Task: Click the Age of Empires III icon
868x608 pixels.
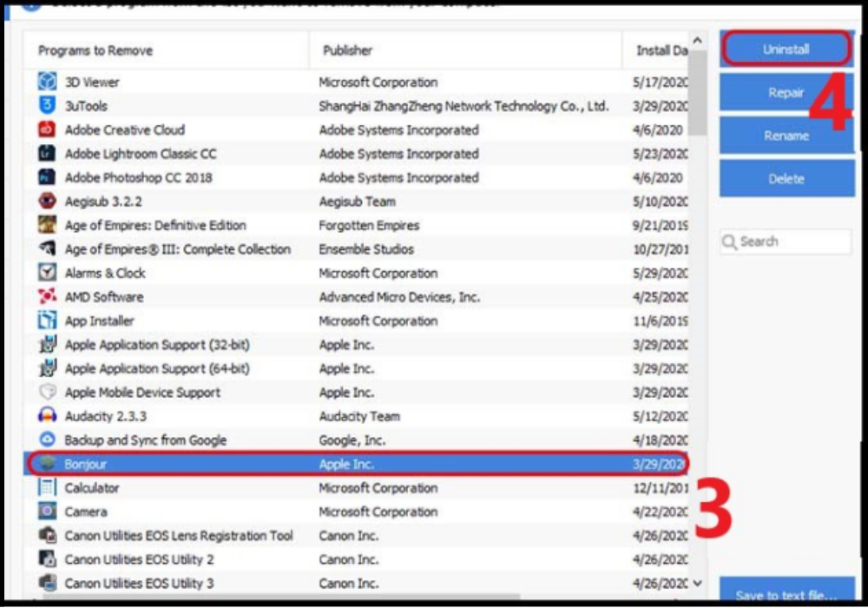Action: (47, 248)
